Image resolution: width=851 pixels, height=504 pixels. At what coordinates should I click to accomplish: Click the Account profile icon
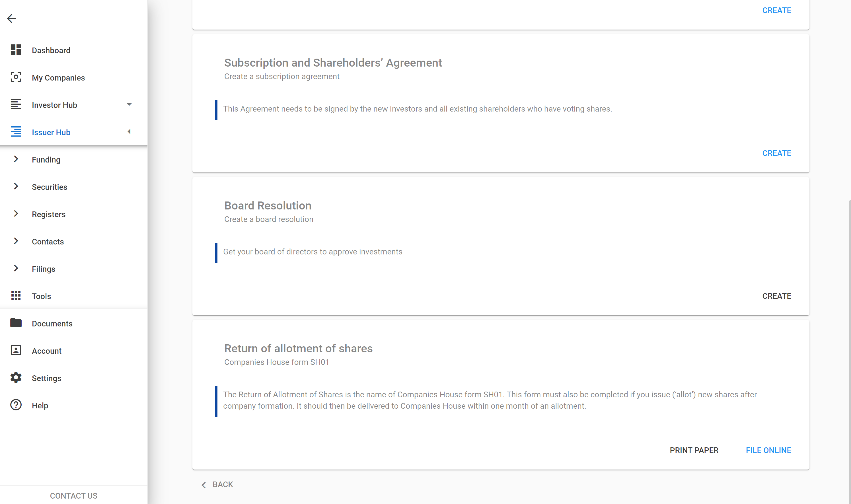(x=16, y=351)
